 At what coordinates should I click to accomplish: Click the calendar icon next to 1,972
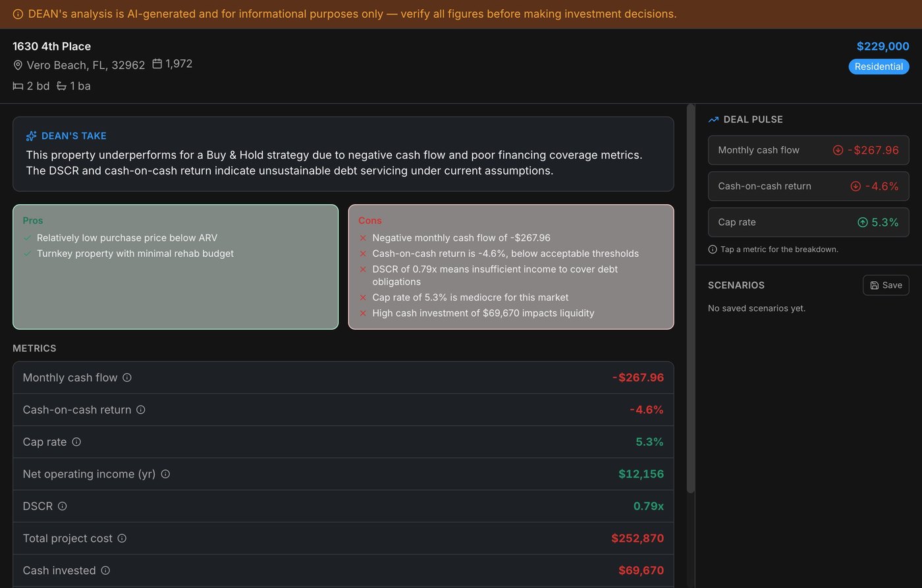click(157, 64)
